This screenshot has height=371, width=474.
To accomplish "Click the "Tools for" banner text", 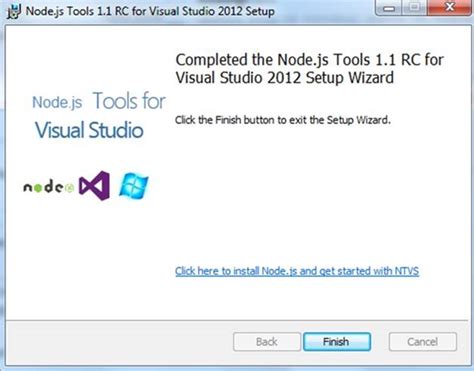I will click(129, 101).
